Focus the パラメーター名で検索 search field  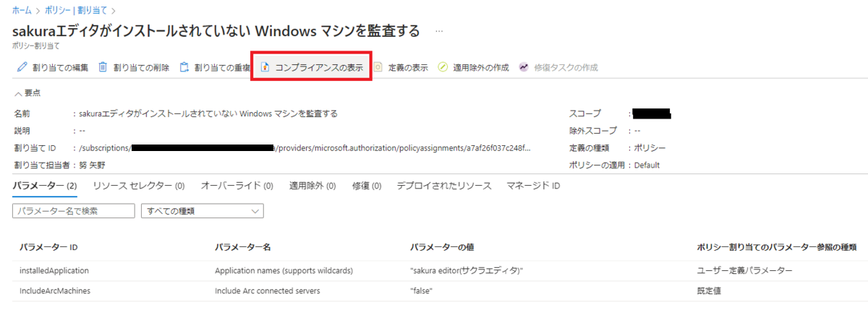(74, 211)
